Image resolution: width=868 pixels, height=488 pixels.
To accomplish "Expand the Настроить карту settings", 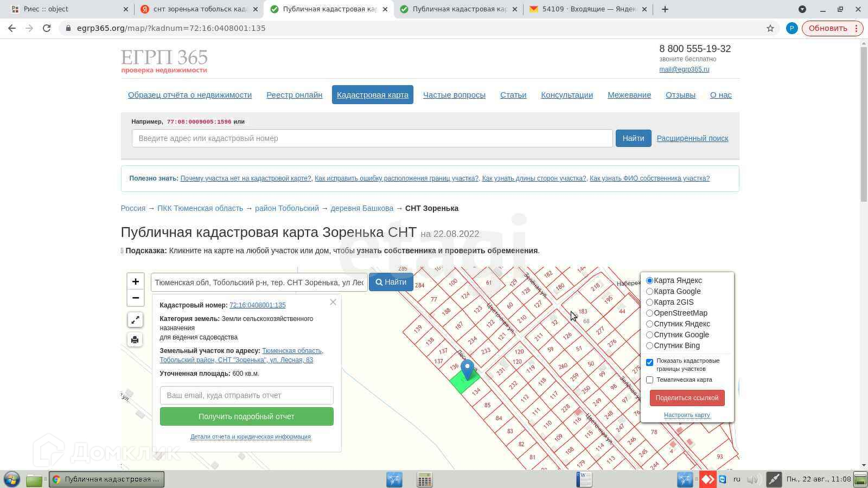I will pyautogui.click(x=687, y=415).
